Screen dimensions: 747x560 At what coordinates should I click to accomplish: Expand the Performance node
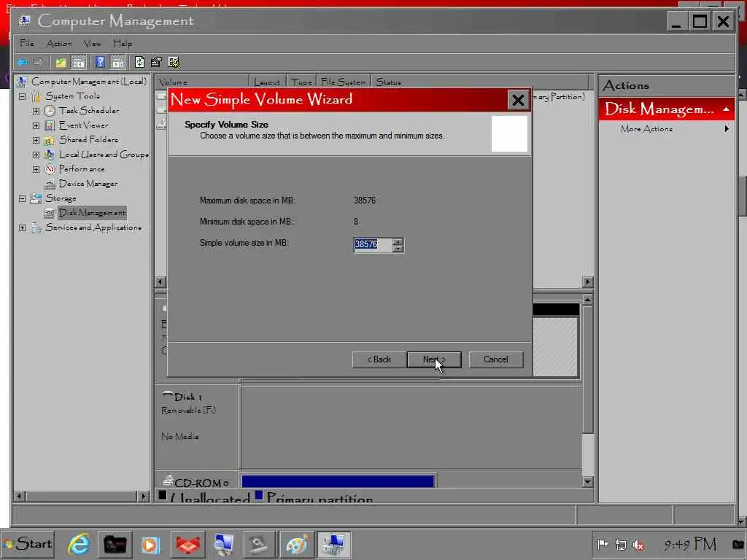click(36, 169)
